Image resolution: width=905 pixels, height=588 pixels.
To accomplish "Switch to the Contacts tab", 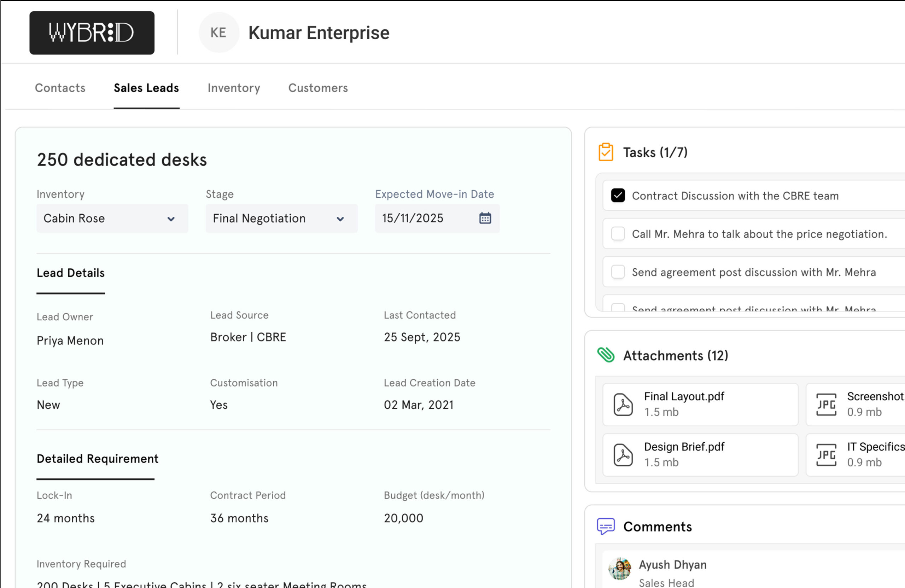I will point(60,88).
